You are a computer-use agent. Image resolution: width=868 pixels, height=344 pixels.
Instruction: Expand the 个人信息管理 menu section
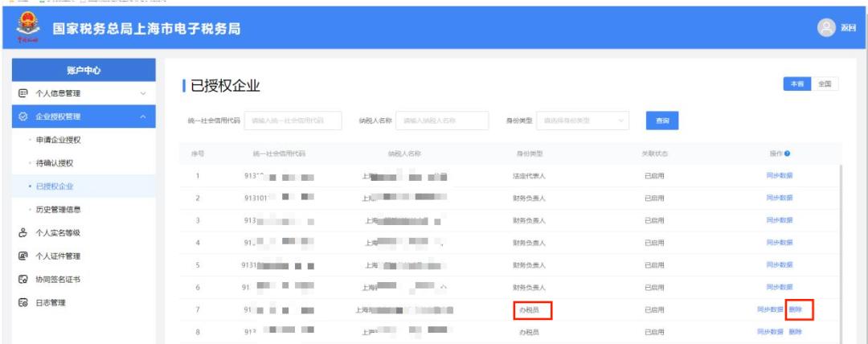[x=143, y=94]
